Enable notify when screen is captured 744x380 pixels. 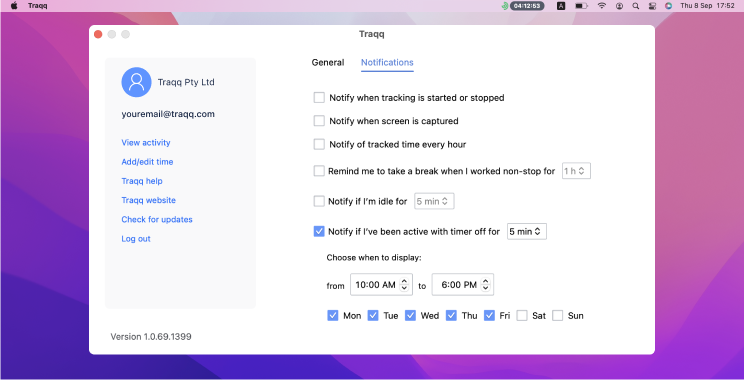pos(319,121)
